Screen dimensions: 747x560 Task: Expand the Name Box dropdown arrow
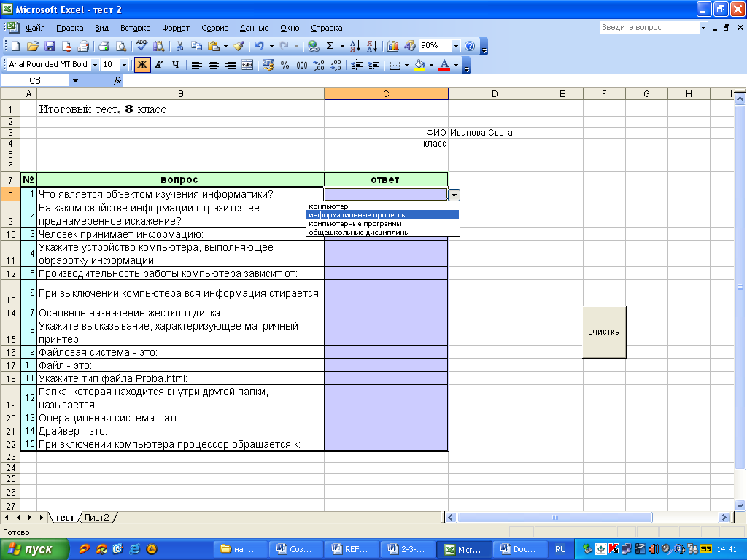(75, 80)
